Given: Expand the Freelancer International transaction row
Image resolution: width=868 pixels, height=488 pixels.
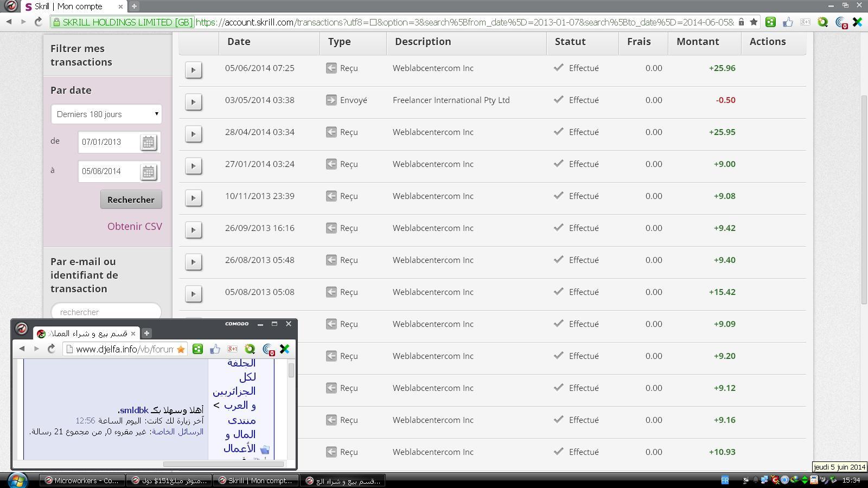Looking at the screenshot, I should [x=194, y=102].
